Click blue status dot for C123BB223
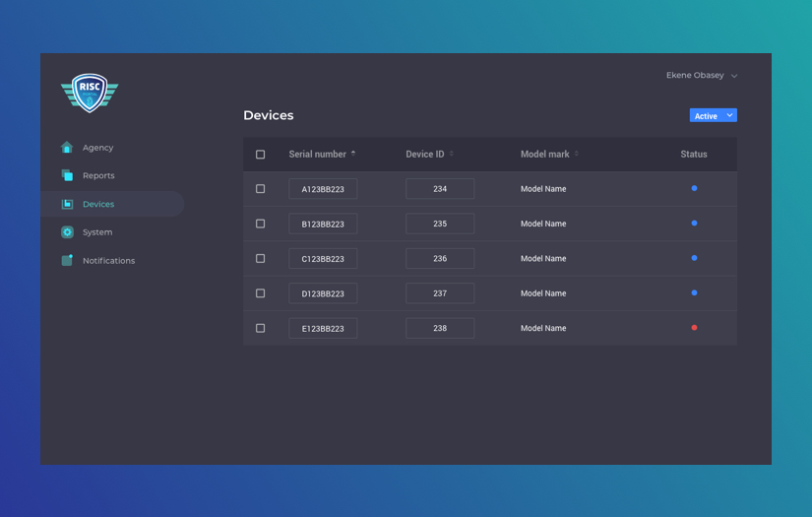The image size is (812, 517). pyautogui.click(x=694, y=257)
